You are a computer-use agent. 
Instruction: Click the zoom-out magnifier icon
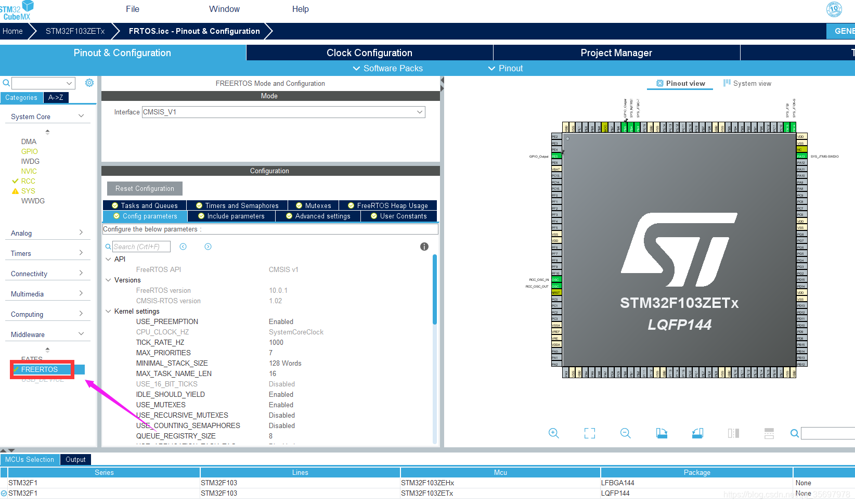(x=625, y=433)
